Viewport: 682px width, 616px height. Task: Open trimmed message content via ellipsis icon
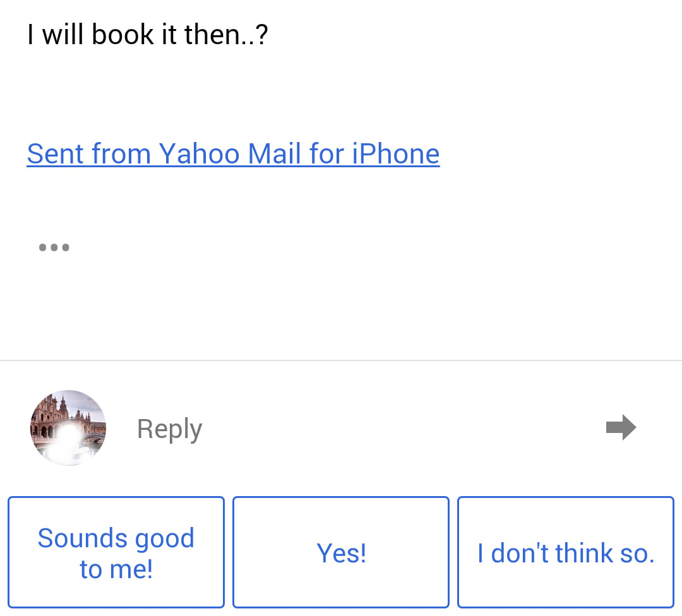[54, 247]
